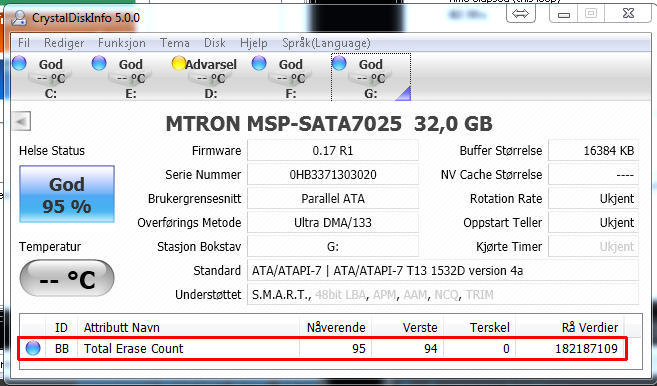The width and height of the screenshot is (657, 386).
Task: Select the D: drive with Advarsel warning
Action: coord(204,78)
